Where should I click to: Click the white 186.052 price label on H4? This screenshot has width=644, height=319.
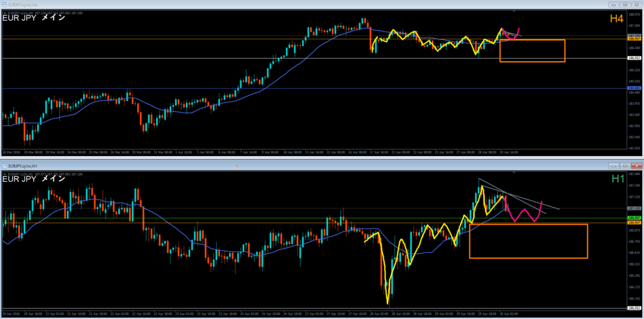coord(634,59)
